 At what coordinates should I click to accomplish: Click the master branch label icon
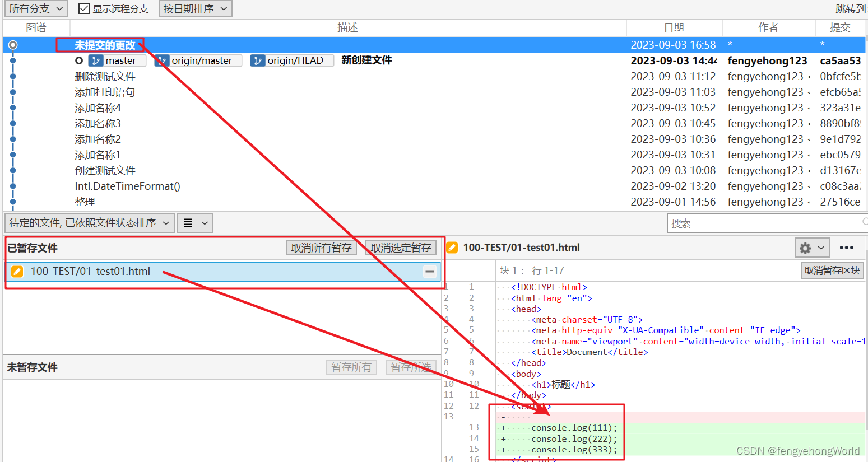click(x=96, y=60)
